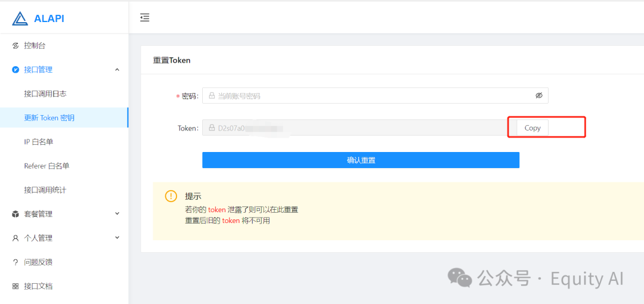Image resolution: width=644 pixels, height=304 pixels.
Task: Click the Token value field
Action: [360, 128]
